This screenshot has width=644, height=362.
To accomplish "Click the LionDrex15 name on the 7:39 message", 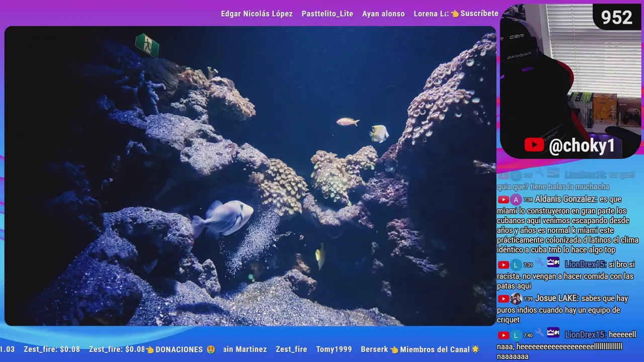I will tap(585, 264).
